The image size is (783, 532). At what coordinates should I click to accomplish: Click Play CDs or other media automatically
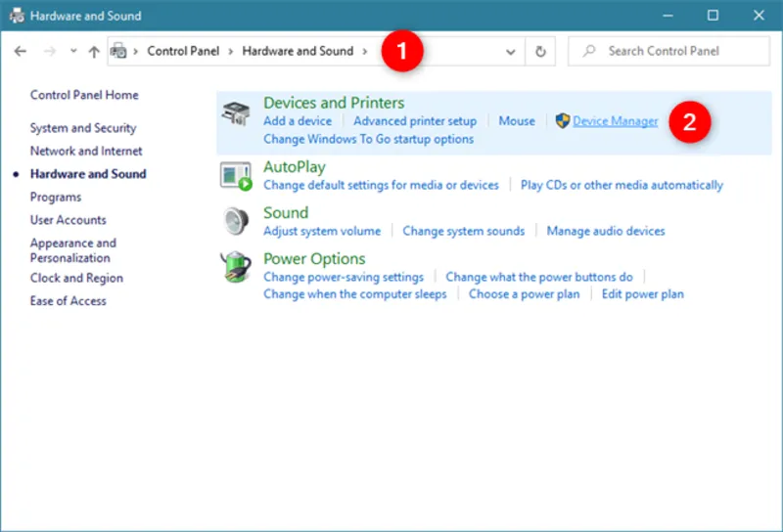[x=622, y=185]
